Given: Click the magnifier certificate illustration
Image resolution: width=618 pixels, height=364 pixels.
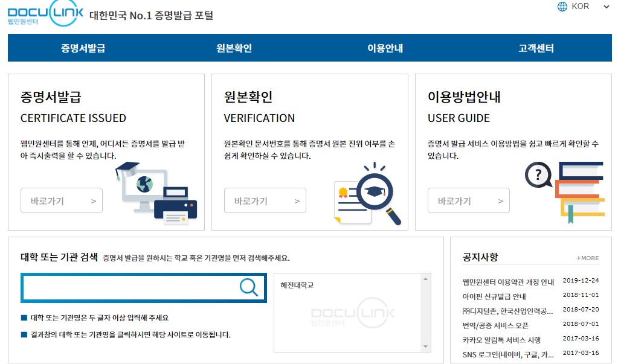Looking at the screenshot, I should click(x=367, y=193).
